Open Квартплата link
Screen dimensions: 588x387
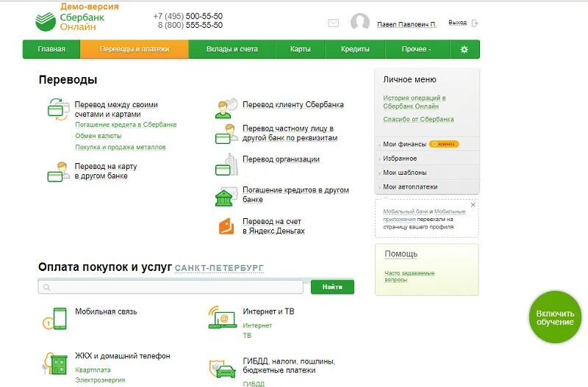pos(93,370)
